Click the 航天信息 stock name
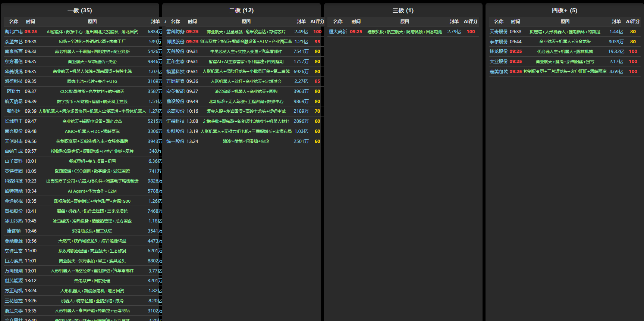The width and height of the screenshot is (644, 321). [x=13, y=102]
